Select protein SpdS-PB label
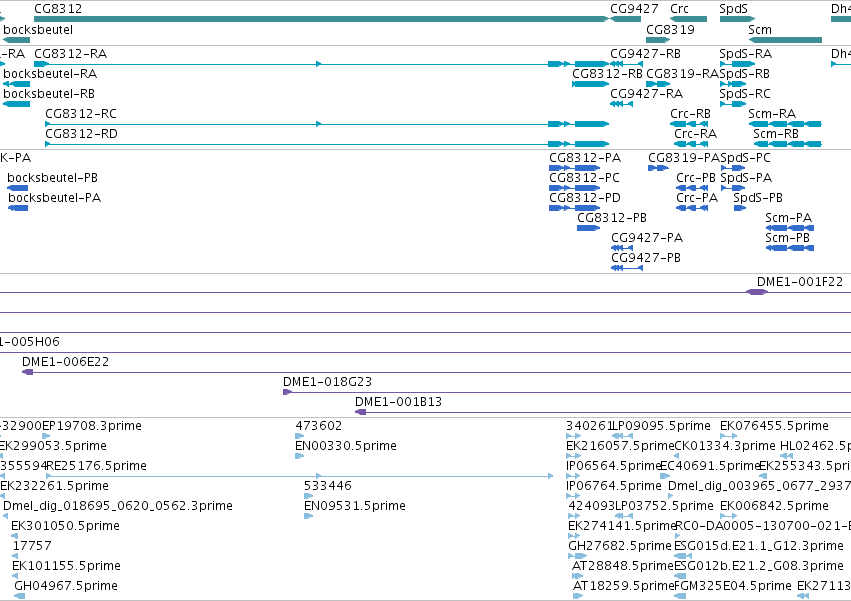This screenshot has width=851, height=601. pyautogui.click(x=758, y=198)
